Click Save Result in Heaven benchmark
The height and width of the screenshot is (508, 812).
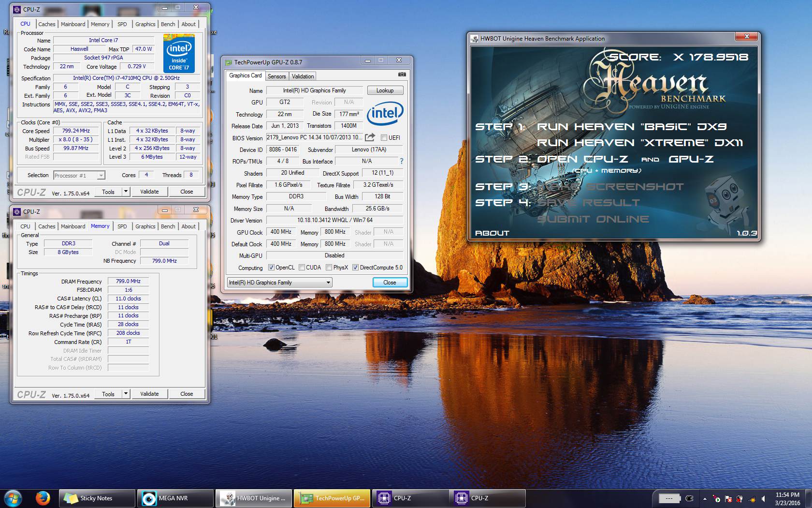pos(588,203)
